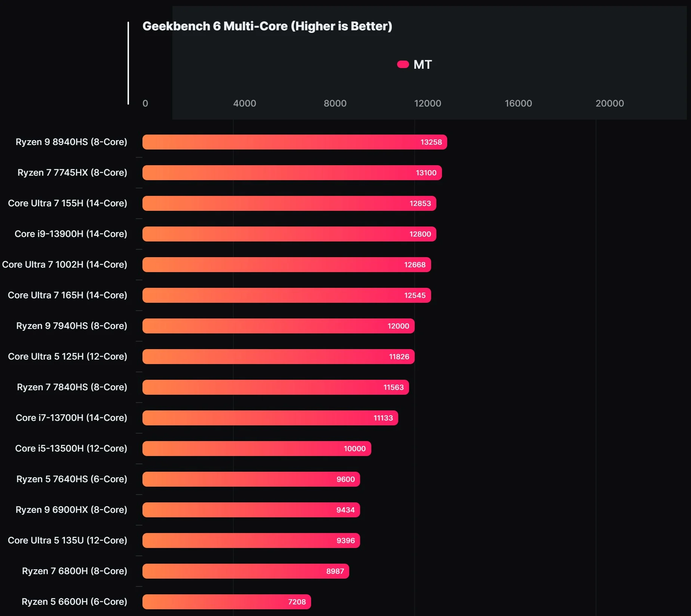691x616 pixels.
Task: Select the Ryzen 9 6900HX label
Action: pos(71,510)
